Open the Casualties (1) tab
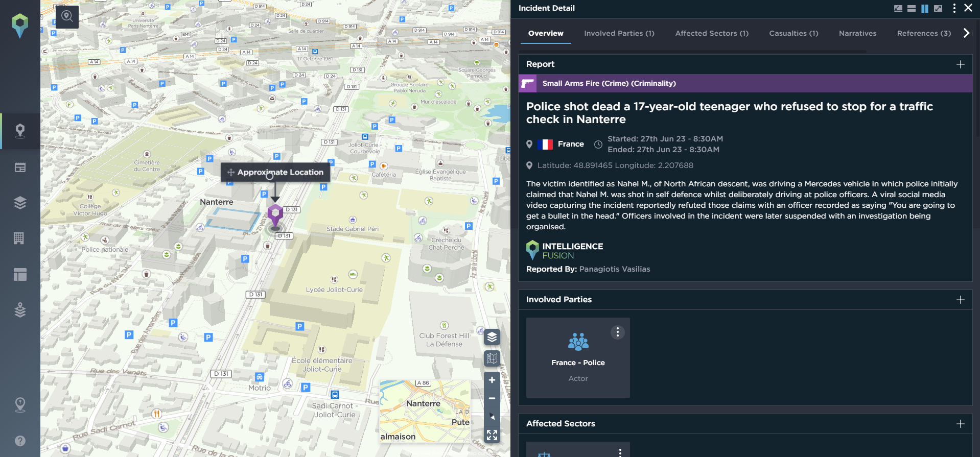Screen dimensions: 980x457 click(x=794, y=33)
